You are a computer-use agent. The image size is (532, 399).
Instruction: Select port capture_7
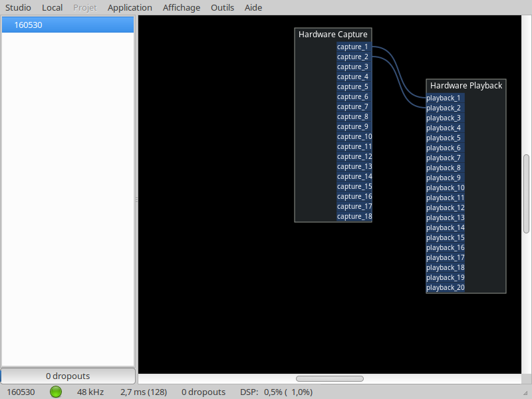coord(354,106)
